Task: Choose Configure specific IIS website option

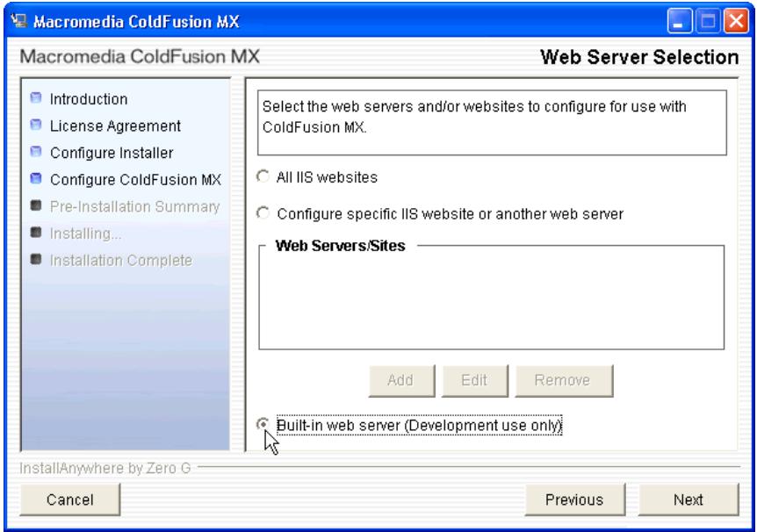Action: (263, 213)
